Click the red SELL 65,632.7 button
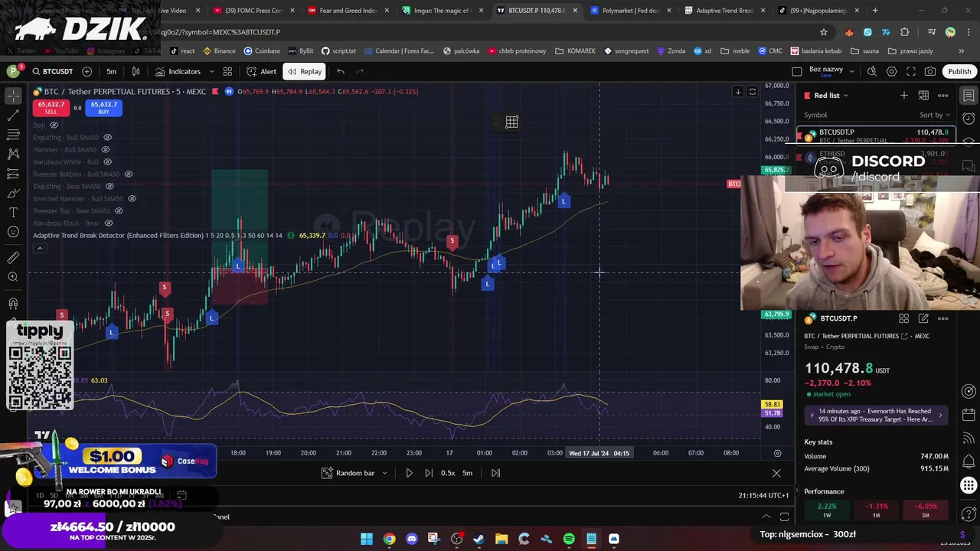Screen dimensions: 980x551 (x=51, y=108)
